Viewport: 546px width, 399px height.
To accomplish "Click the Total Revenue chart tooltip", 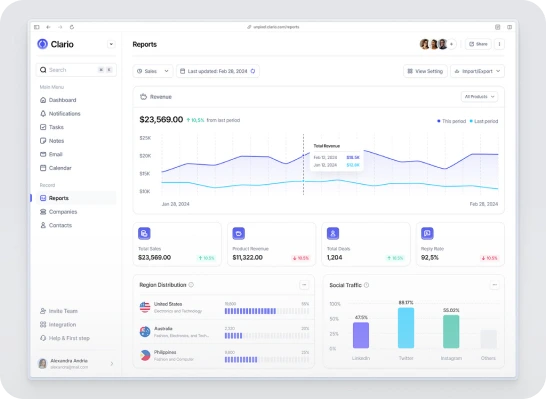I will pyautogui.click(x=336, y=156).
